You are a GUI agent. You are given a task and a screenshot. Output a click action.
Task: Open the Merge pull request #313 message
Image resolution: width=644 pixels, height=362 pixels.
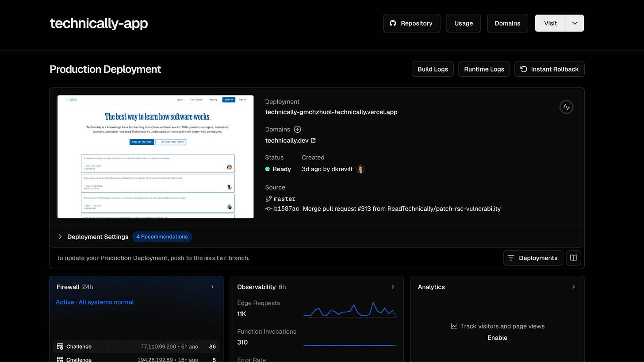tap(402, 208)
